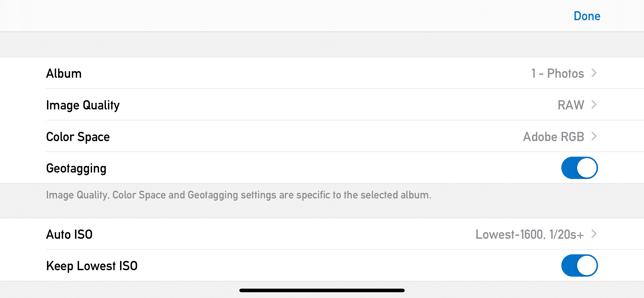Click the Geotagging label text
Viewport: 644px width, 298px height.
coord(76,168)
